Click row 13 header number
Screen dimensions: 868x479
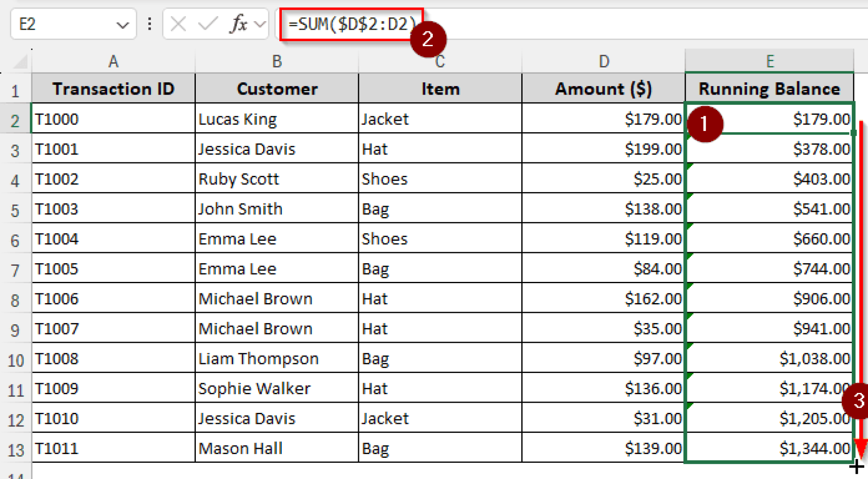[x=16, y=448]
